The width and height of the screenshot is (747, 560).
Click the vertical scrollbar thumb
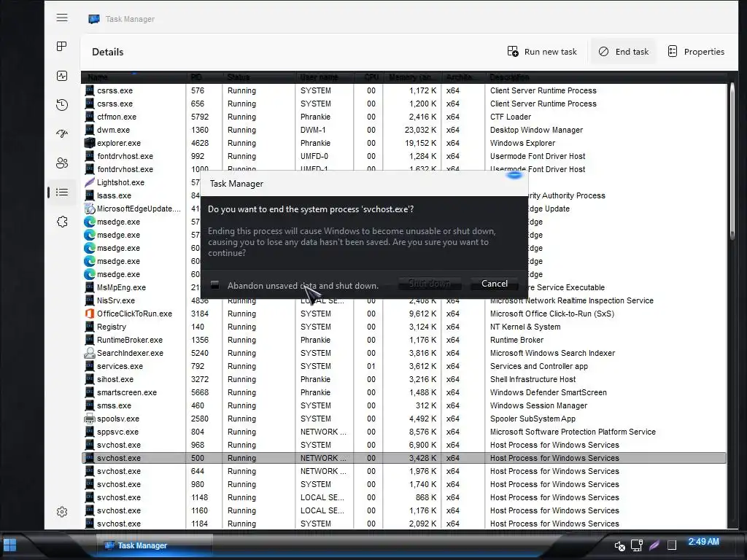pyautogui.click(x=732, y=160)
